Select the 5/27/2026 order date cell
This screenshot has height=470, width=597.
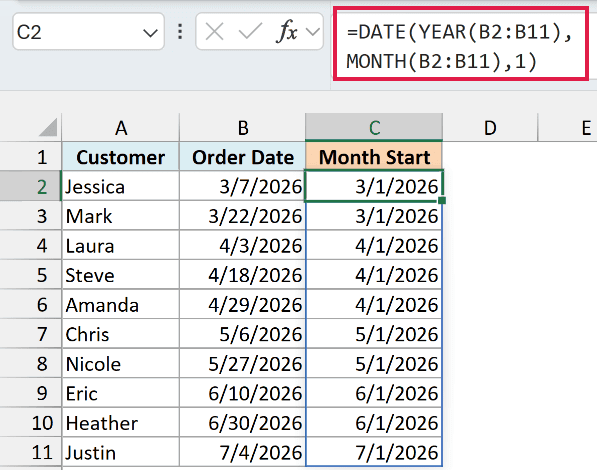[243, 363]
